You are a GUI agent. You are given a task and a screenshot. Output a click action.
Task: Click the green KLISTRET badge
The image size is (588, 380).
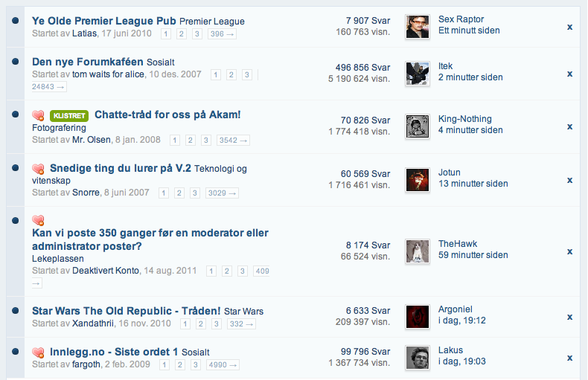pos(69,116)
